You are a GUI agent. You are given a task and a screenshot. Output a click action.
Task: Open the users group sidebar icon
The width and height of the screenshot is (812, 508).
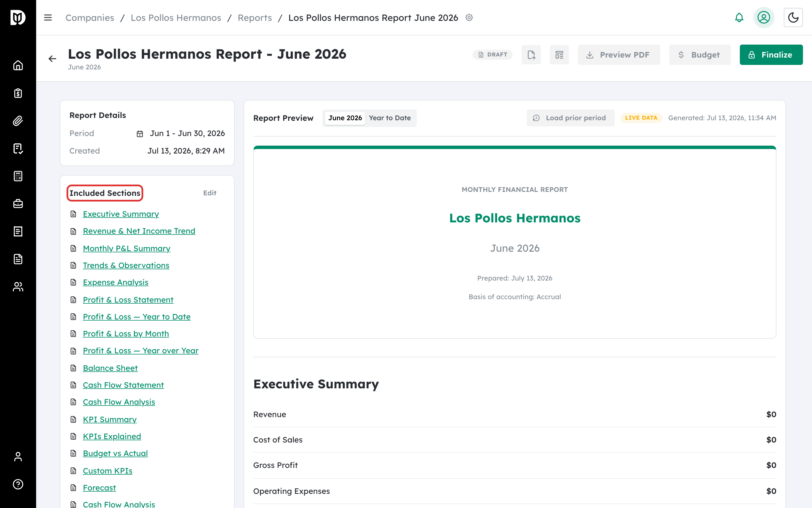tap(18, 286)
